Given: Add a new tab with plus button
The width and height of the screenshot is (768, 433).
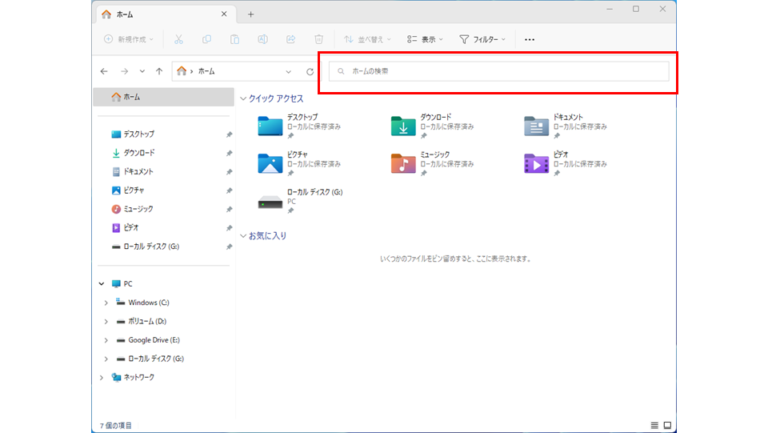Looking at the screenshot, I should pyautogui.click(x=251, y=15).
